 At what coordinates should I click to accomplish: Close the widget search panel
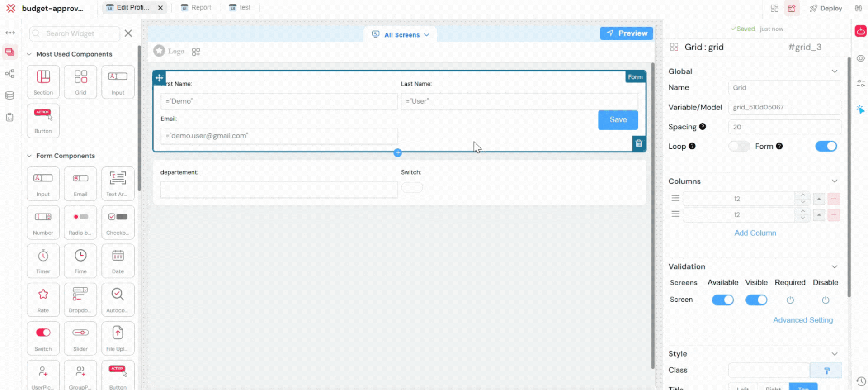pos(128,33)
